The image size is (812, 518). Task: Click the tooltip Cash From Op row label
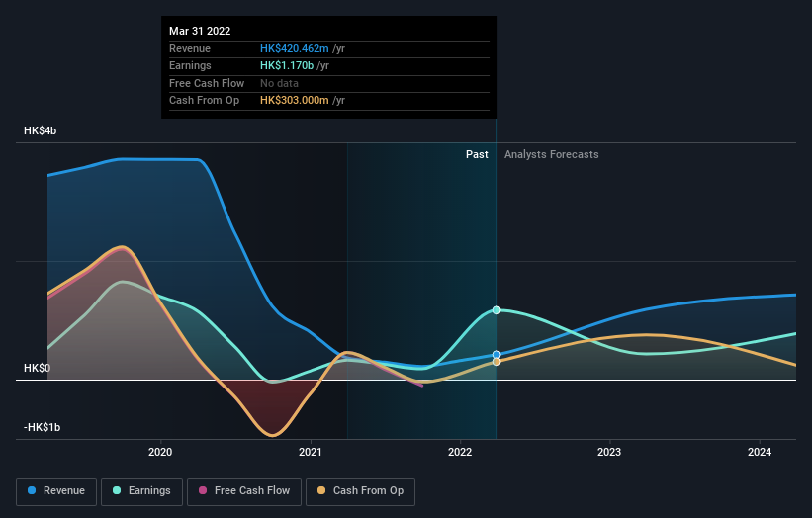coord(204,101)
